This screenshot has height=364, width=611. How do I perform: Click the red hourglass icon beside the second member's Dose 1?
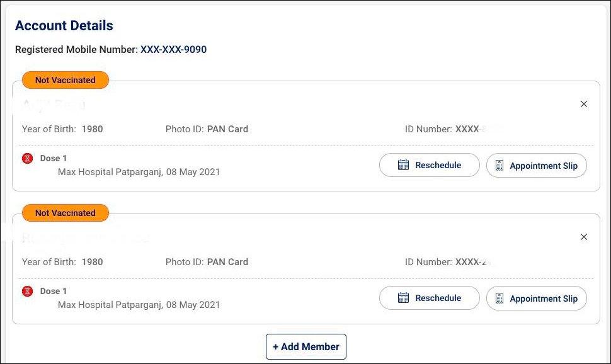(27, 292)
